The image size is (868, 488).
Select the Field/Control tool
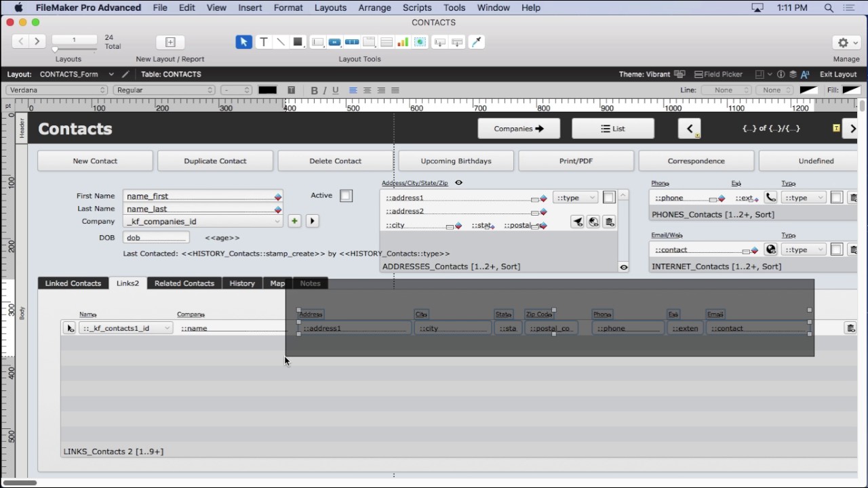(317, 42)
